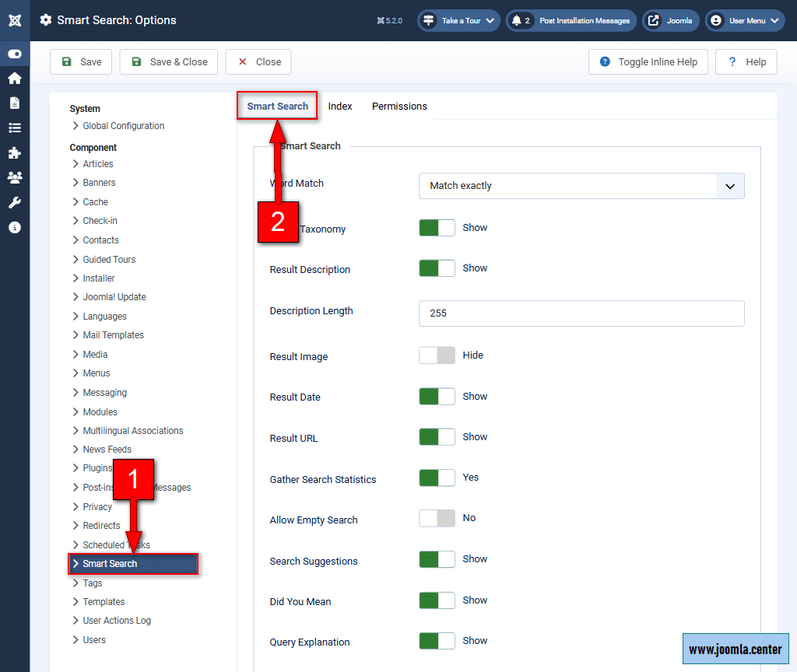Open Templates options in the component list
This screenshot has width=797, height=672.
tap(104, 602)
